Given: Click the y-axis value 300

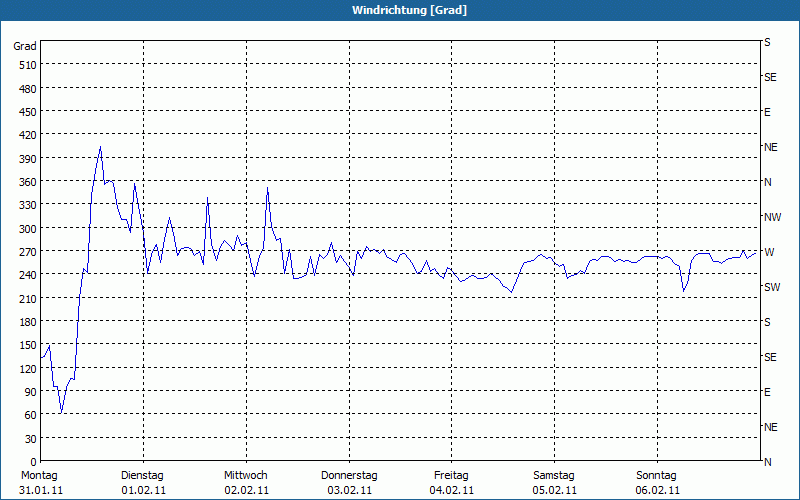Looking at the screenshot, I should click(28, 229).
